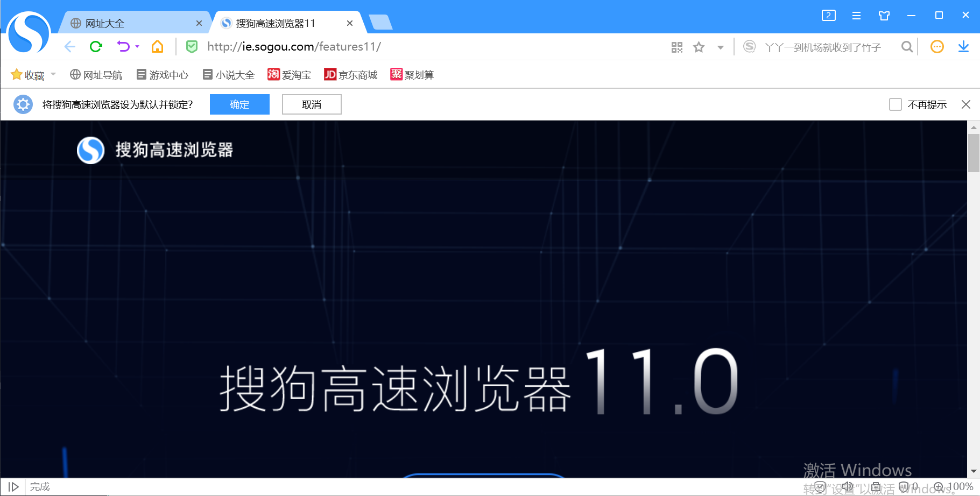Viewport: 980px width, 496px height.
Task: Open the skin changer shirt icon
Action: pyautogui.click(x=884, y=16)
